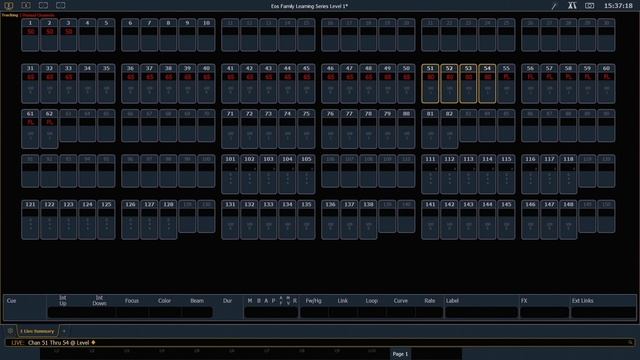Select channel 60 tile
This screenshot has height=360, width=640.
pos(606,83)
